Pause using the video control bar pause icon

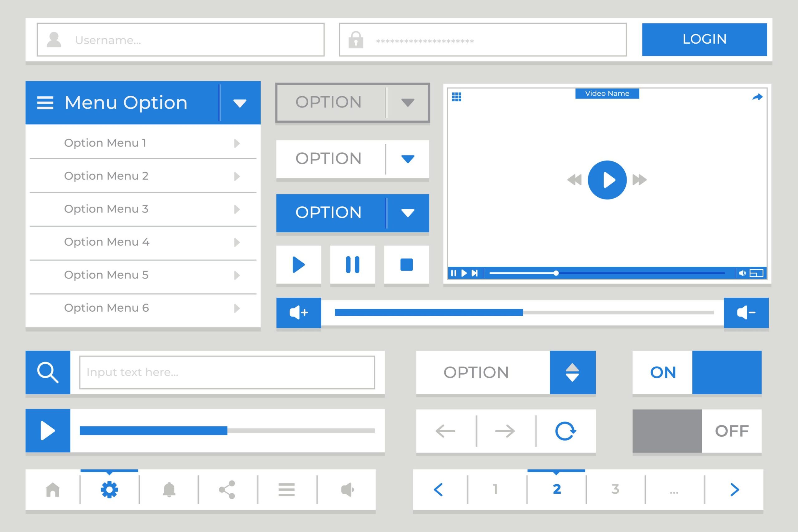(454, 273)
